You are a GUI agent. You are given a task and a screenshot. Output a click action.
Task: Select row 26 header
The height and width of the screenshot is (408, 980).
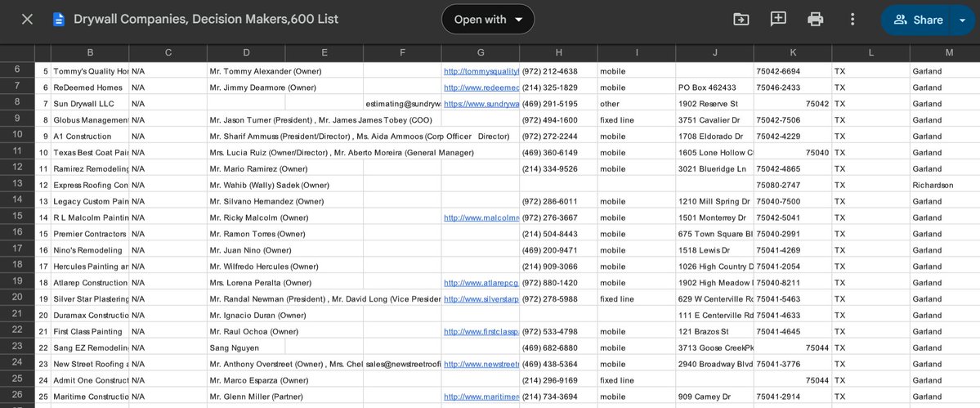coord(17,395)
